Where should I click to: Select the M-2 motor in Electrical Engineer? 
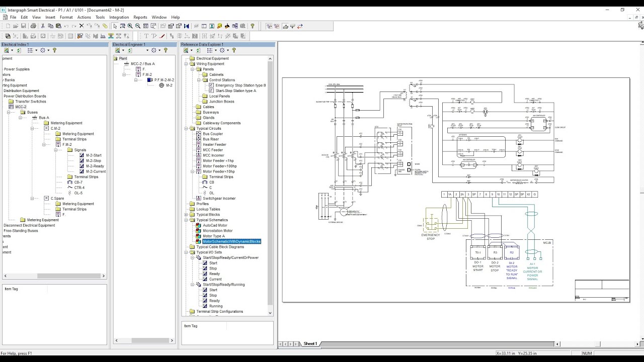(169, 85)
